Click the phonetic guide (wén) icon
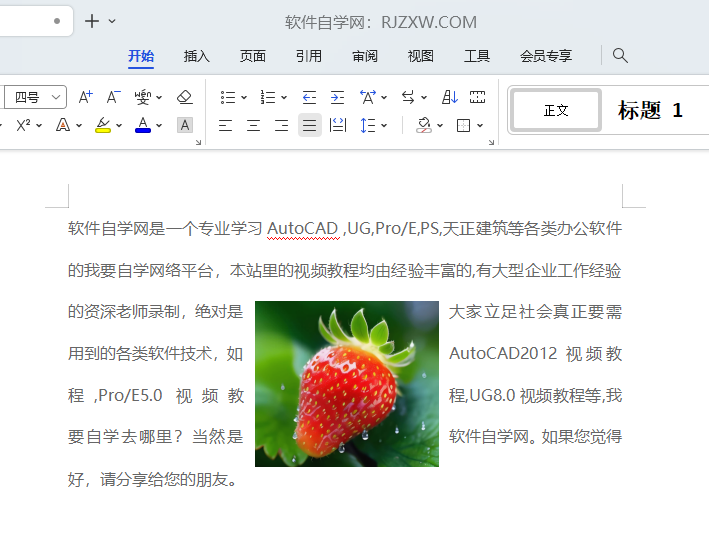709x555 pixels. [142, 97]
